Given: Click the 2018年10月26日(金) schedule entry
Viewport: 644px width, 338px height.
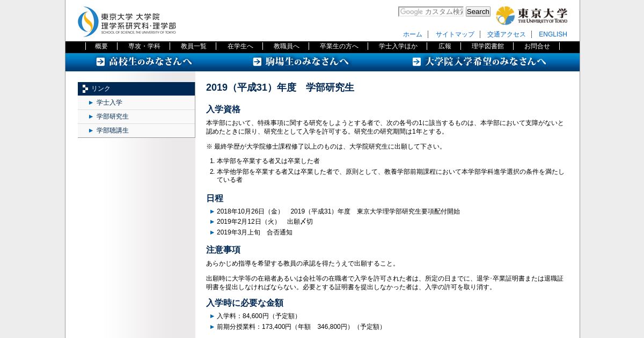Looking at the screenshot, I should 338,211.
